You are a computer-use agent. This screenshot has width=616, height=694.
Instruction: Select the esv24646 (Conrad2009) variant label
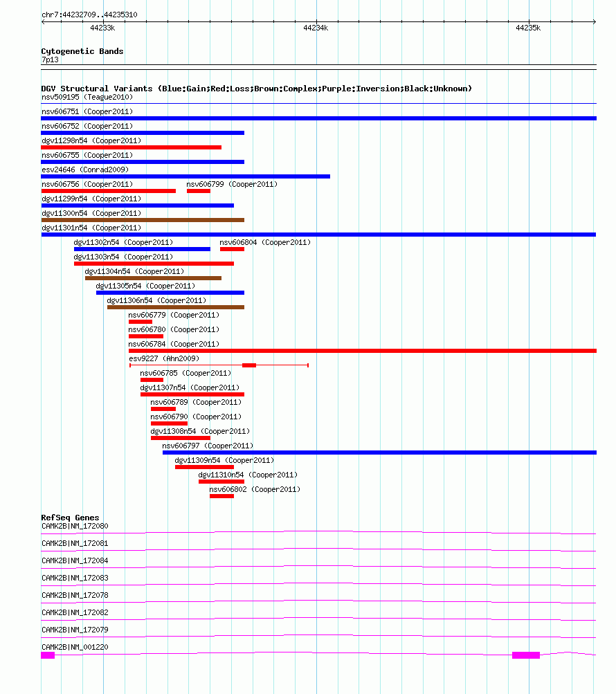85,170
